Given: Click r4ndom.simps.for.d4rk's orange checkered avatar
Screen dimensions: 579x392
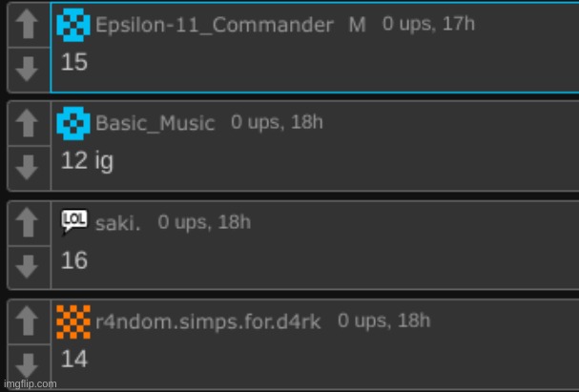Looking at the screenshot, I should pos(74,321).
